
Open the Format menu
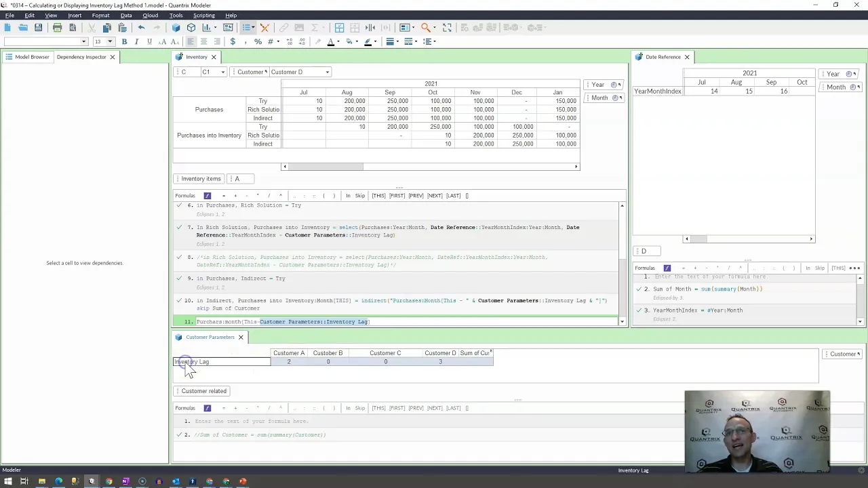tap(100, 15)
